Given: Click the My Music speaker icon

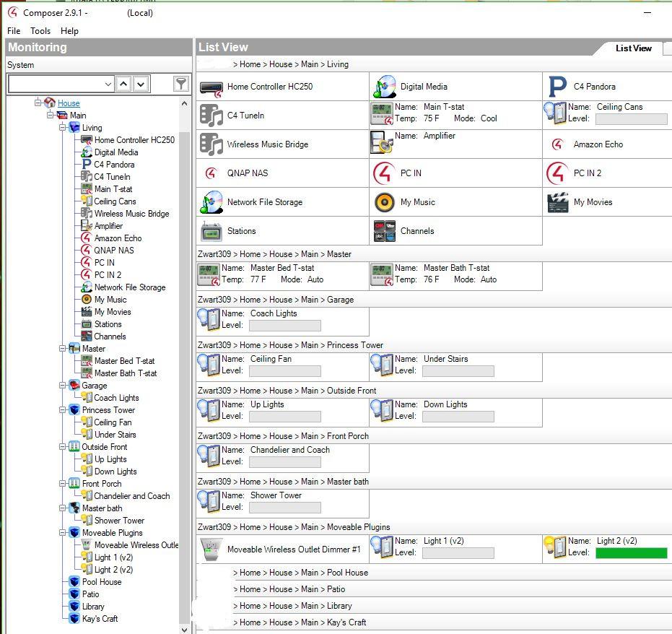Looking at the screenshot, I should click(384, 202).
